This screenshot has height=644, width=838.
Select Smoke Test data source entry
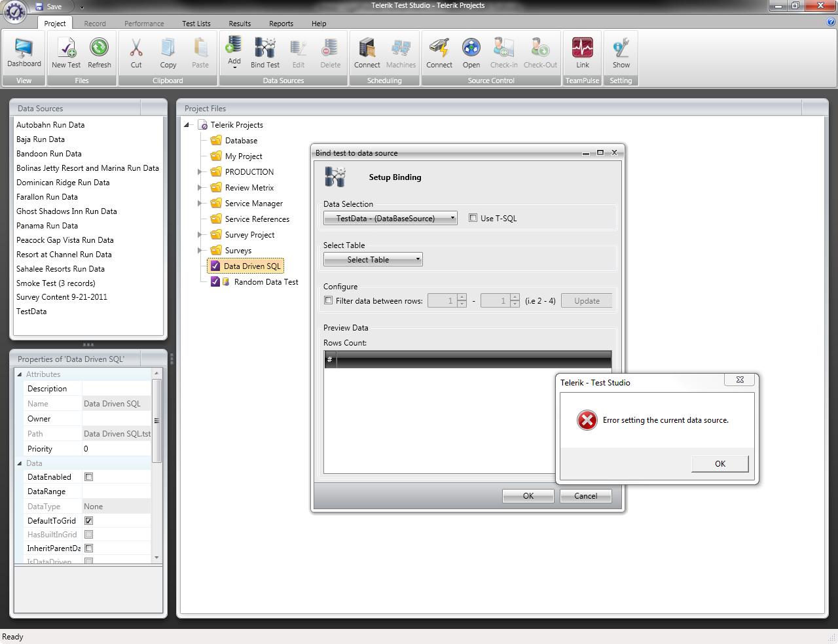(x=56, y=283)
